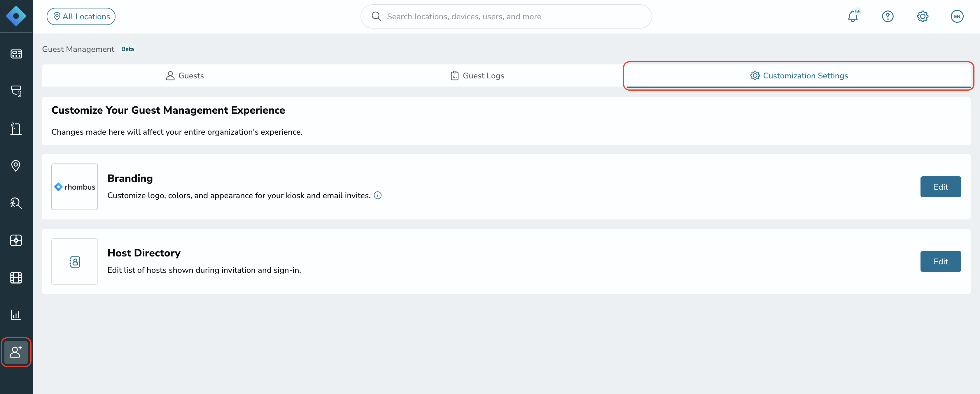This screenshot has height=394, width=980.
Task: Open the sensor target sidebar icon
Action: [x=16, y=240]
